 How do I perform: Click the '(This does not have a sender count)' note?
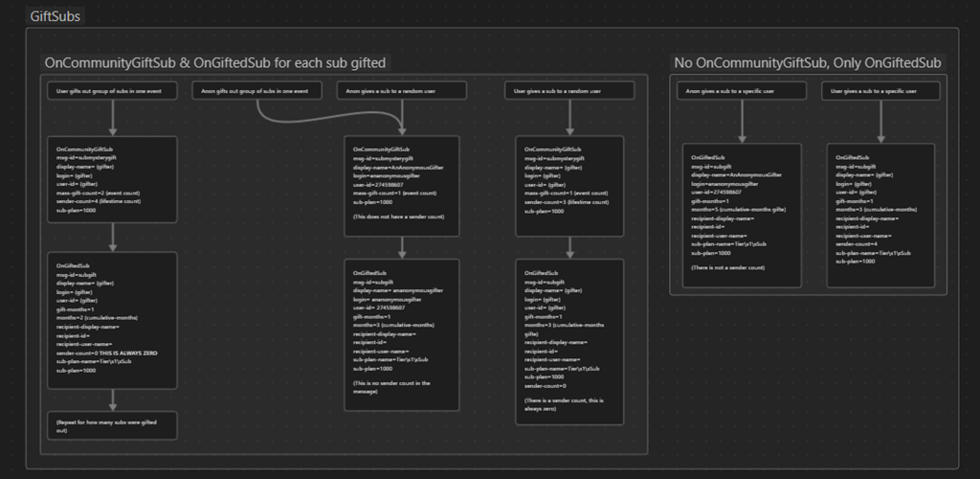tap(399, 217)
